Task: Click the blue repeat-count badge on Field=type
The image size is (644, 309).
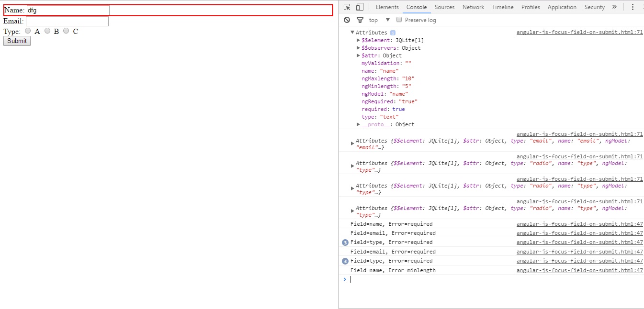Action: pyautogui.click(x=345, y=243)
